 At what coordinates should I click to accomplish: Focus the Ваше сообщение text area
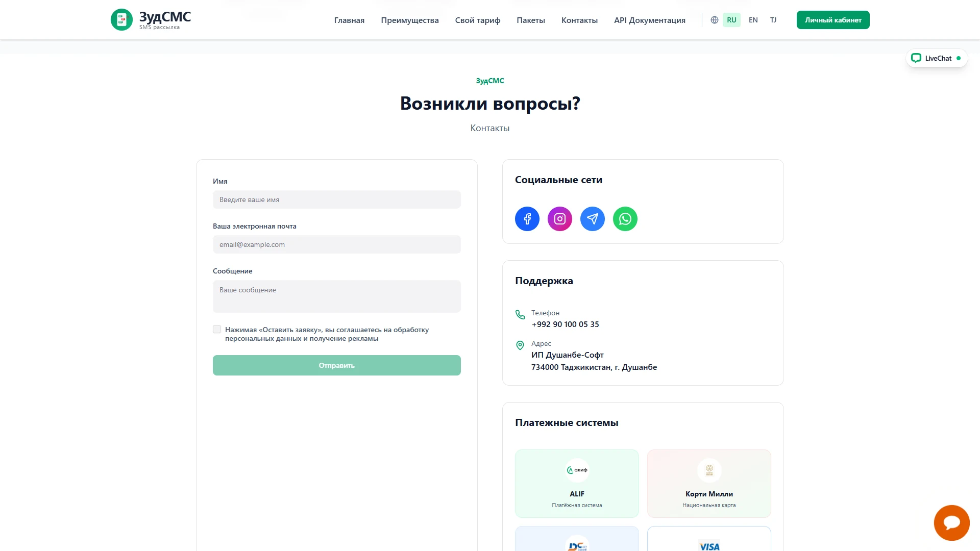pos(337,296)
